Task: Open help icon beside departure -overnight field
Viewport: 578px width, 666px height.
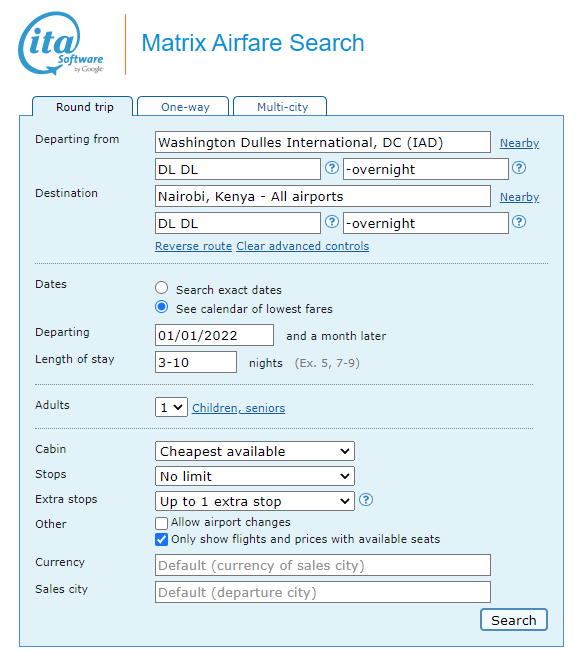Action: tap(519, 168)
